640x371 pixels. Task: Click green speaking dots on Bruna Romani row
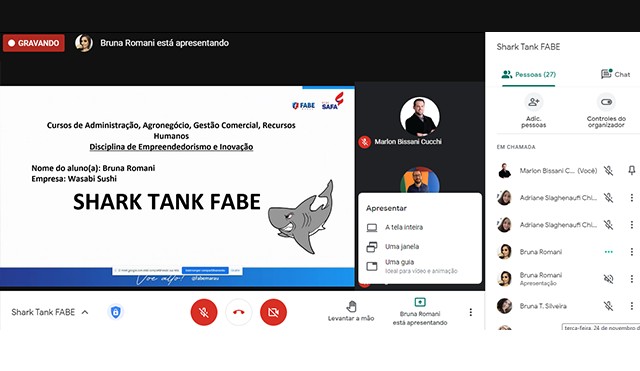[x=609, y=252]
